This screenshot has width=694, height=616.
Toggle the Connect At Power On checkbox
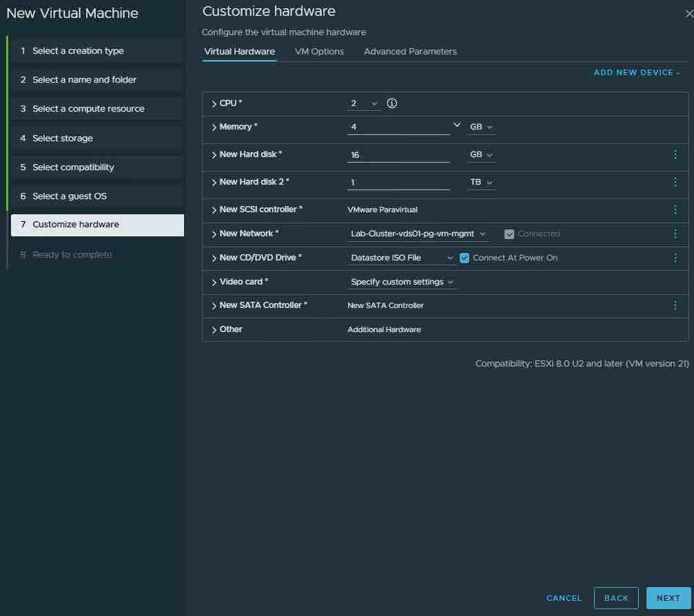tap(465, 258)
